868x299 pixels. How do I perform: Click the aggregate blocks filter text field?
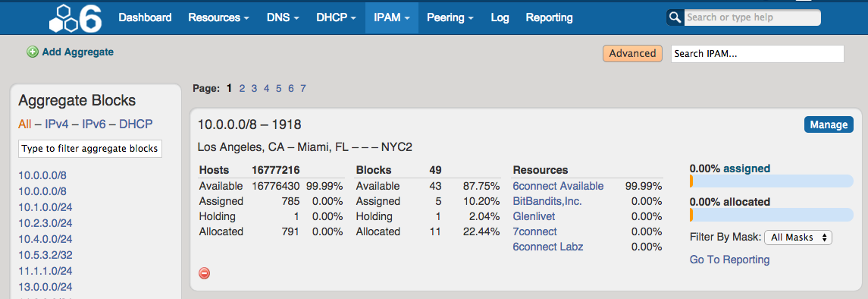[x=90, y=149]
